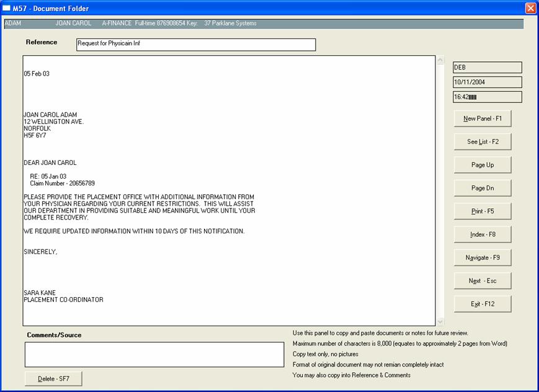Leave the panel with Exit - F12
The image size is (539, 392).
pyautogui.click(x=483, y=304)
